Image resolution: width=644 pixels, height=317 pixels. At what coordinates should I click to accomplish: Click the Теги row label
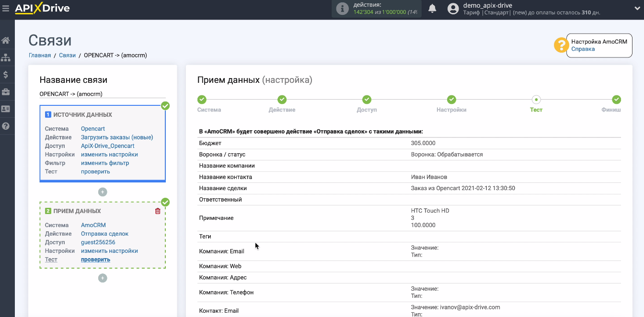[x=205, y=237]
